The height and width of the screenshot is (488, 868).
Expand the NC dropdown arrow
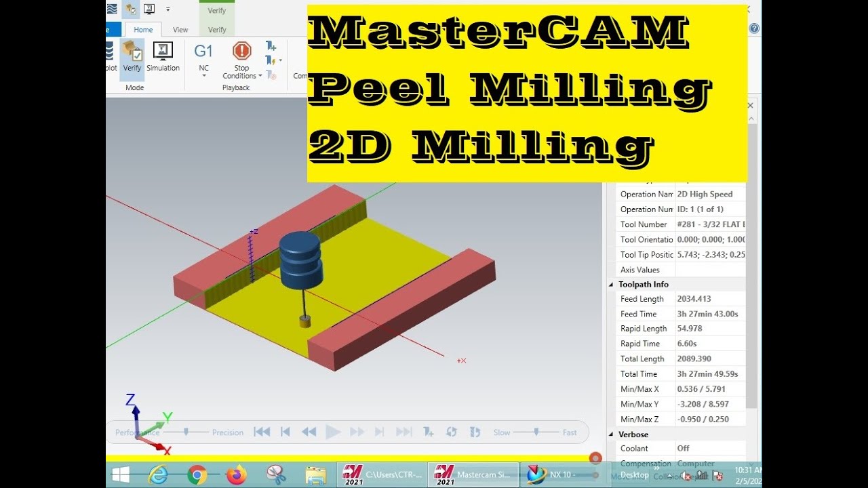click(x=203, y=75)
